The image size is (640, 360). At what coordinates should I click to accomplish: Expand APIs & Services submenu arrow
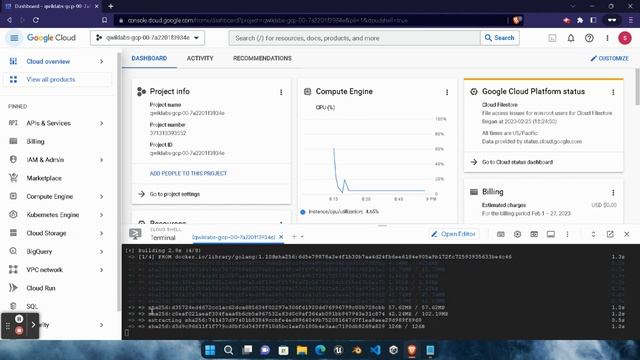101,123
